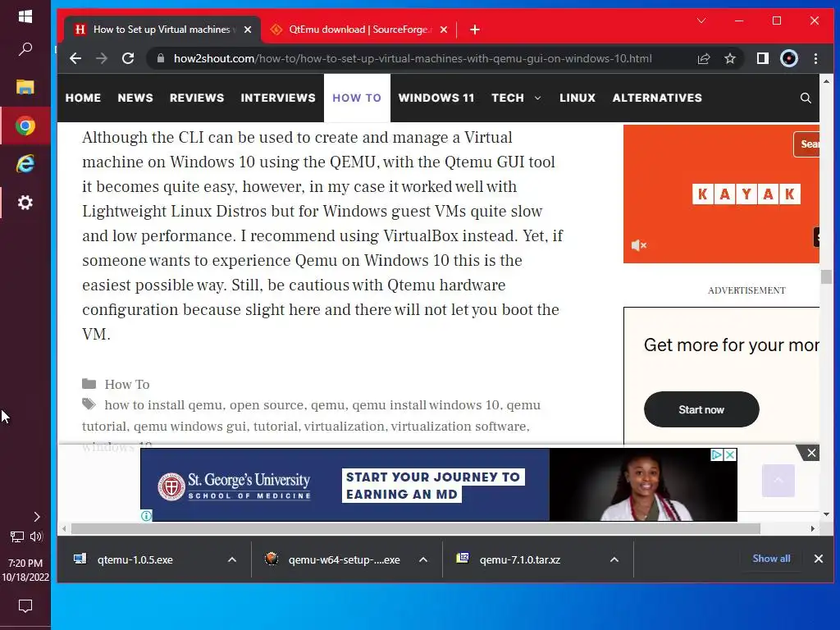Follow the 'how to install qemu' tag
This screenshot has height=630, width=840.
[x=163, y=405]
